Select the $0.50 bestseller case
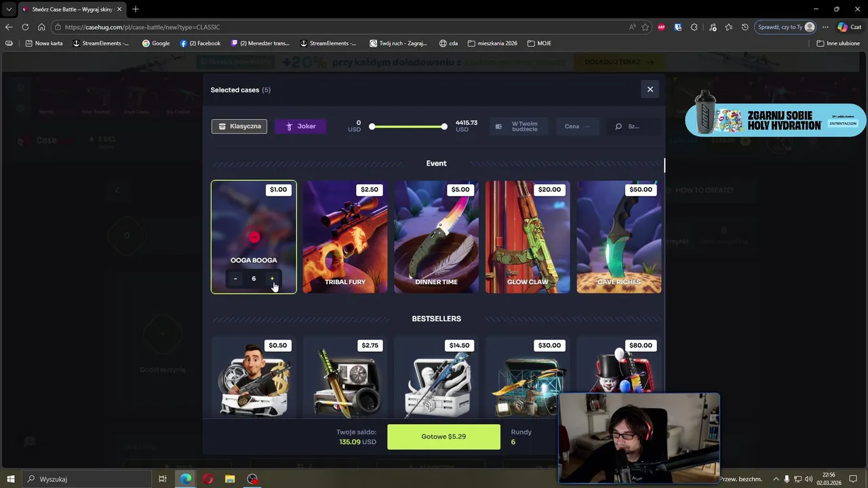This screenshot has width=868, height=488. click(x=254, y=377)
